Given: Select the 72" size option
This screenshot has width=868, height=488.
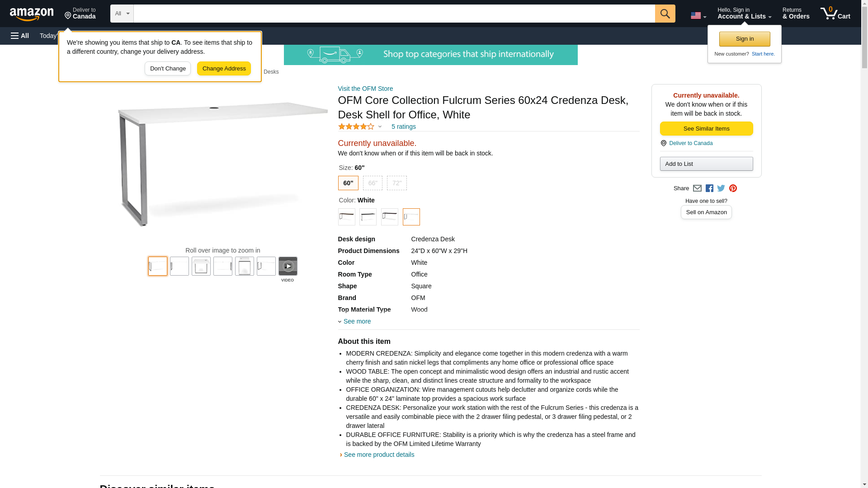Looking at the screenshot, I should point(396,183).
